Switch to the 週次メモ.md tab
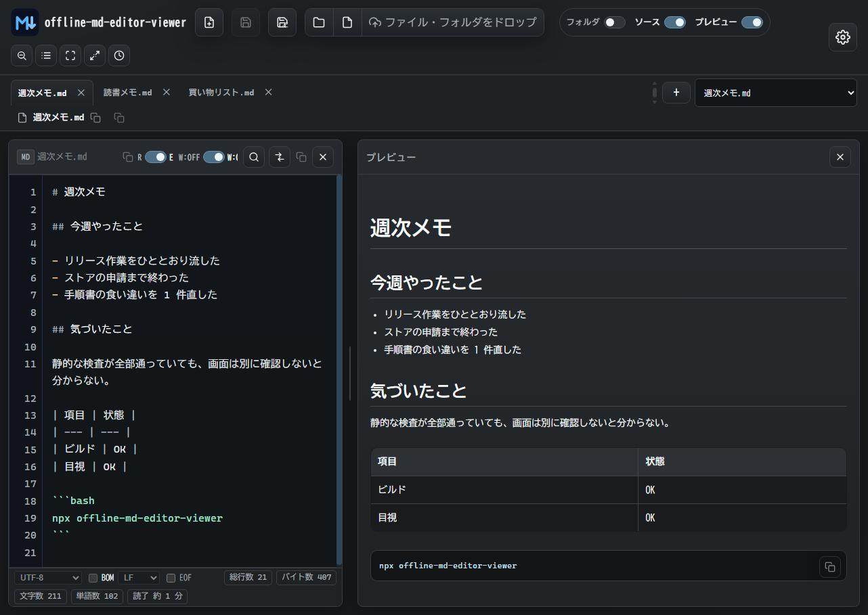 [43, 93]
